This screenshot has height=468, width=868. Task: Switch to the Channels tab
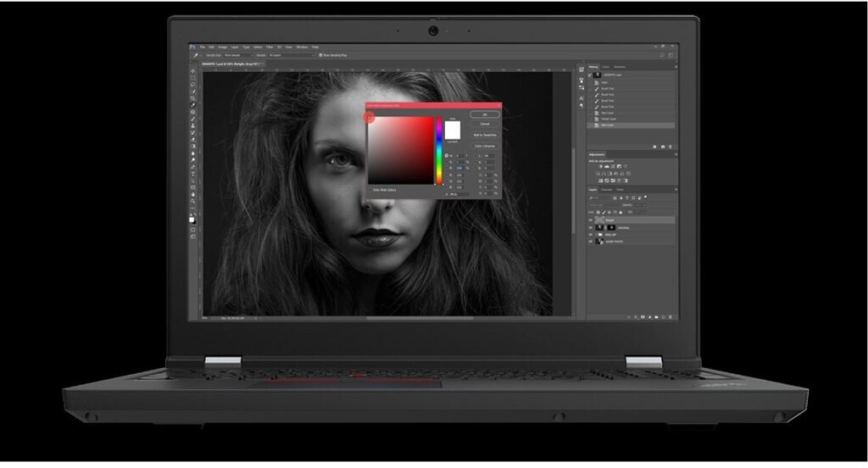pyautogui.click(x=606, y=189)
